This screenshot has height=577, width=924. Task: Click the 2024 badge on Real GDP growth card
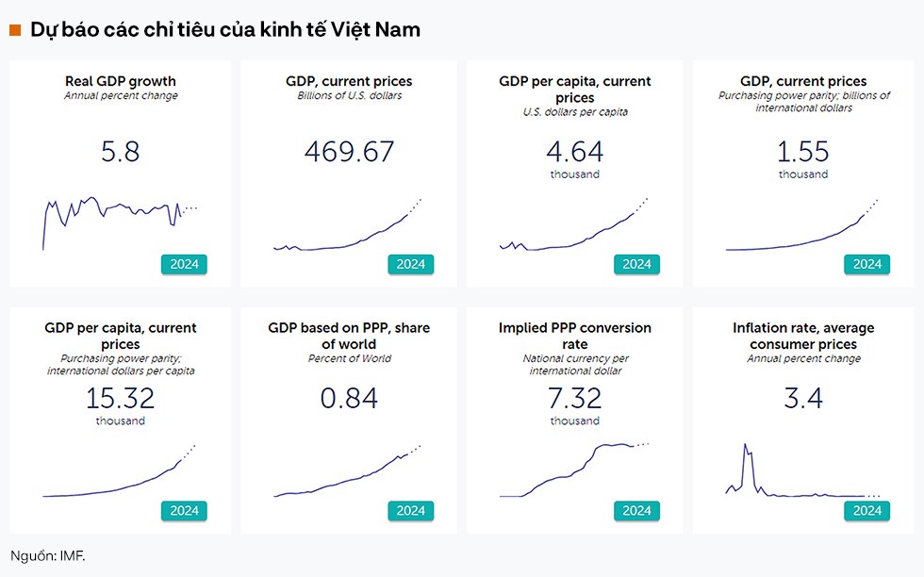[x=184, y=264]
